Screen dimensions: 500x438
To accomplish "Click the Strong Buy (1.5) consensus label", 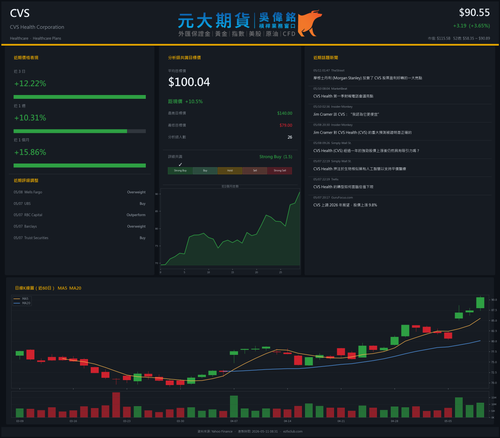I will click(276, 157).
